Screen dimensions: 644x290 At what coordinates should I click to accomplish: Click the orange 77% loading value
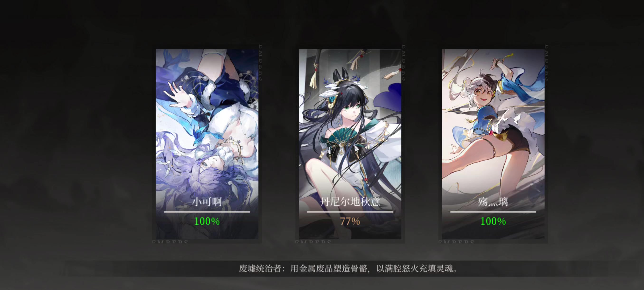(x=350, y=222)
